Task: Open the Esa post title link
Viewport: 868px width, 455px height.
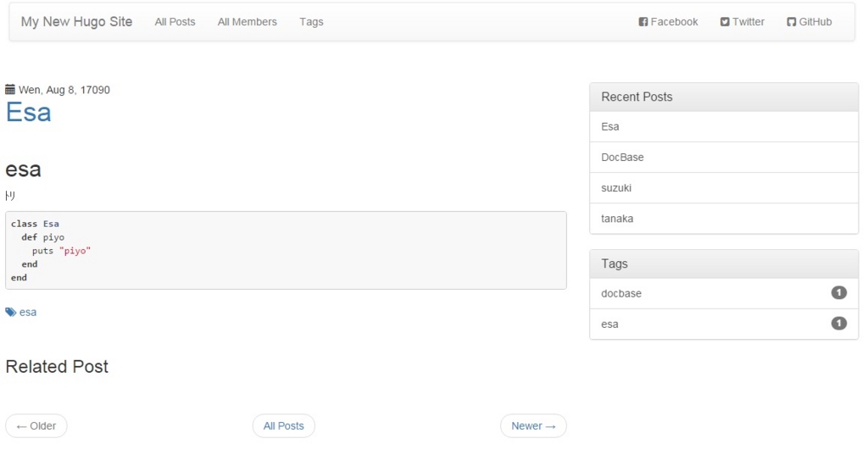Action: [28, 112]
